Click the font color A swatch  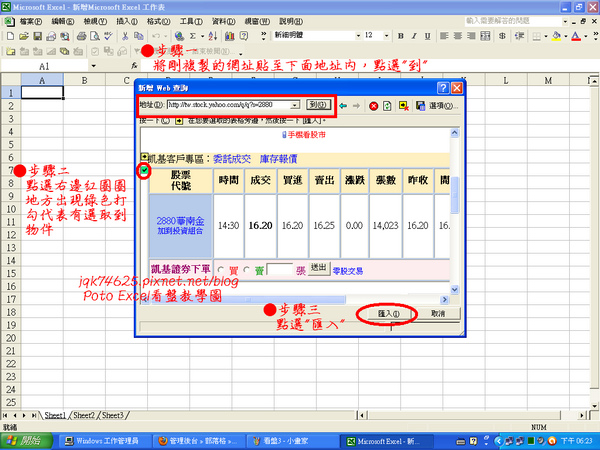(x=576, y=36)
